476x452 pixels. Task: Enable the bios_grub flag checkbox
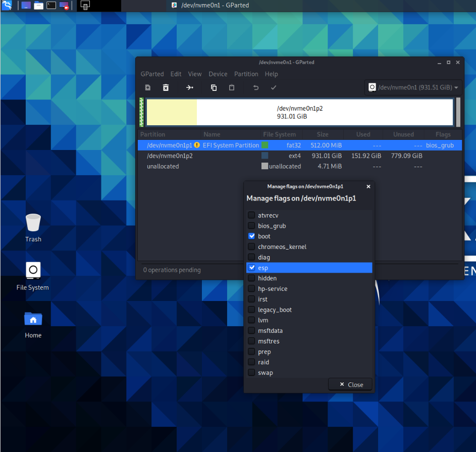click(251, 226)
